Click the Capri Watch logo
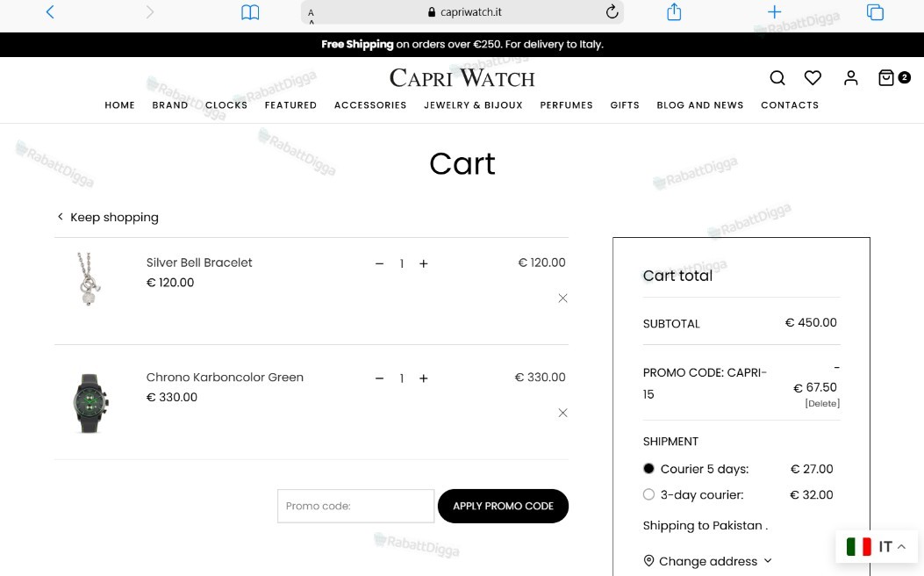Image resolution: width=924 pixels, height=576 pixels. [462, 78]
